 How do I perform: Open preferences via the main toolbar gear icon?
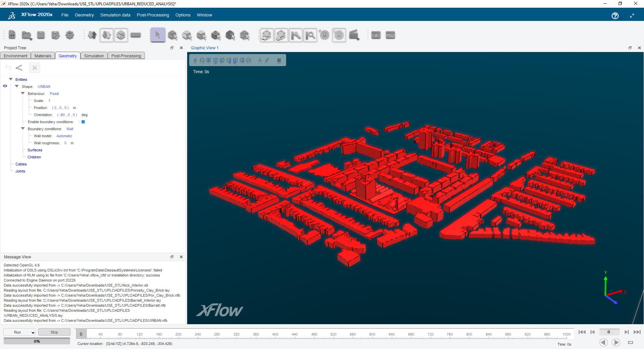coord(70,35)
